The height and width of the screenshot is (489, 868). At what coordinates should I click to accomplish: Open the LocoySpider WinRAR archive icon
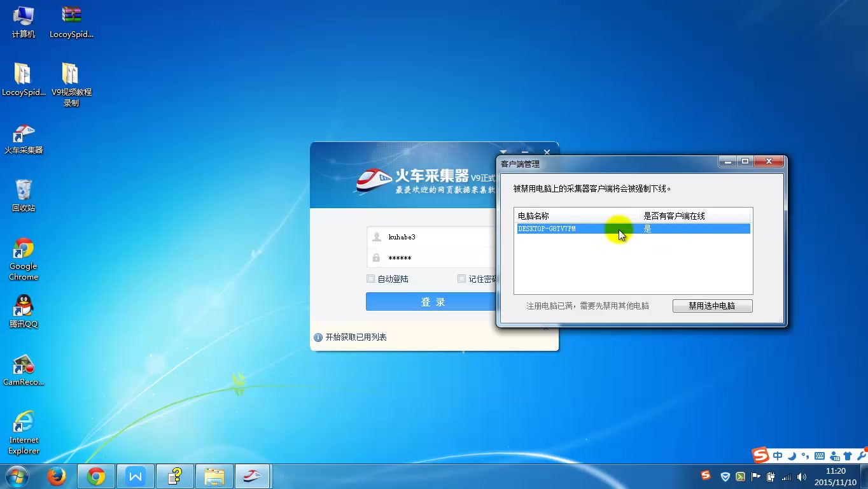[x=71, y=21]
